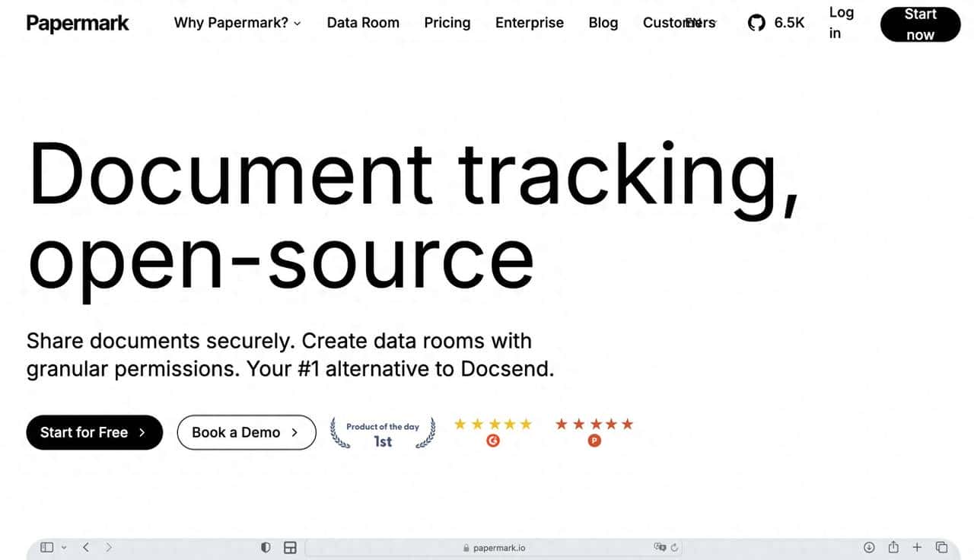Image resolution: width=974 pixels, height=560 pixels.
Task: Open the Product Hunt five-star rating
Action: (x=594, y=431)
